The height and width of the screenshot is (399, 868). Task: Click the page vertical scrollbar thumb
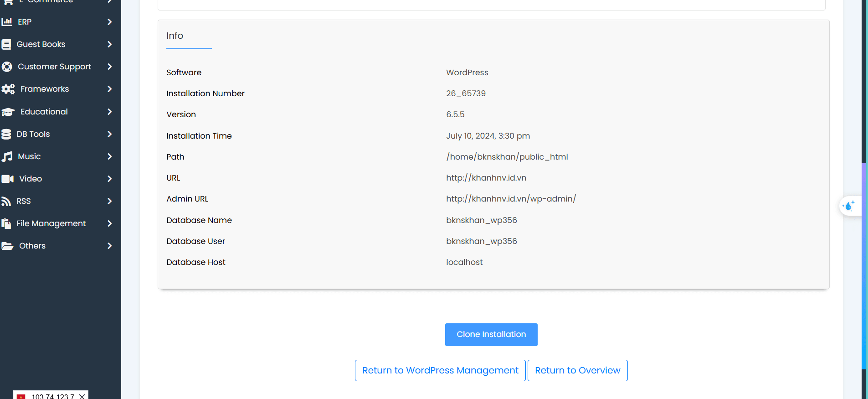[x=864, y=265]
